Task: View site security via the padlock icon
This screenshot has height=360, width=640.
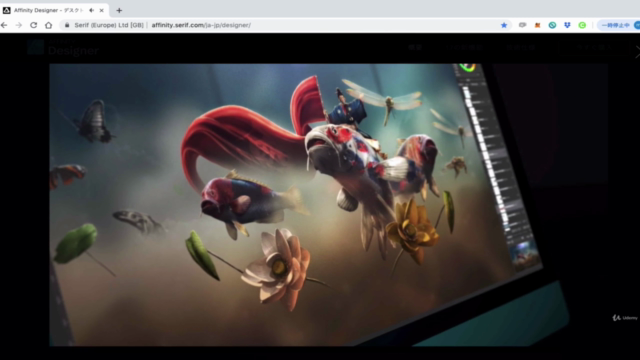Action: (x=67, y=25)
